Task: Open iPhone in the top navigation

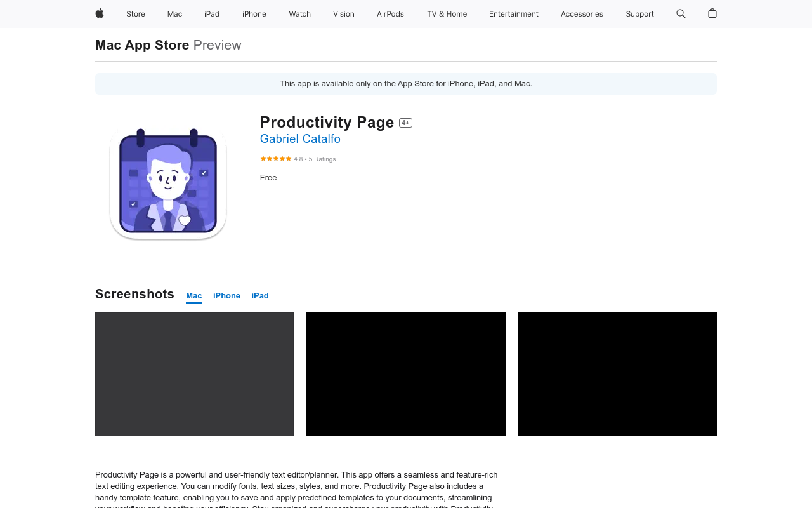Action: [254, 14]
